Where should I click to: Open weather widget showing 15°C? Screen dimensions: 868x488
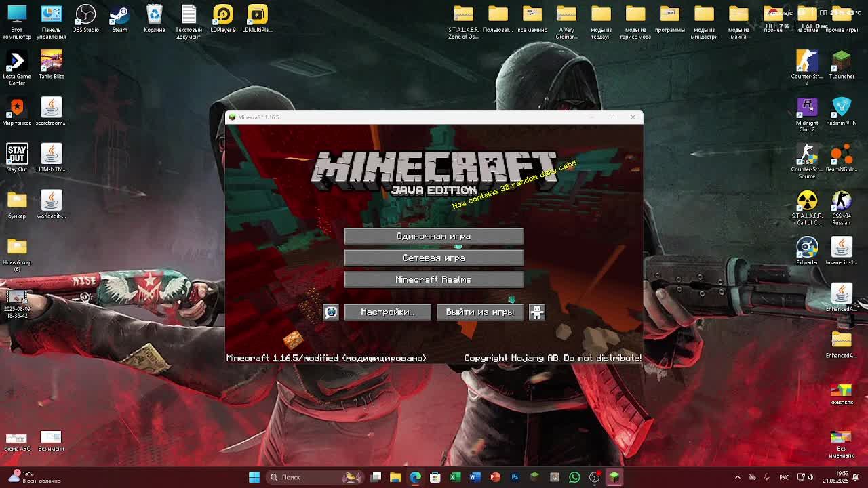pyautogui.click(x=33, y=477)
